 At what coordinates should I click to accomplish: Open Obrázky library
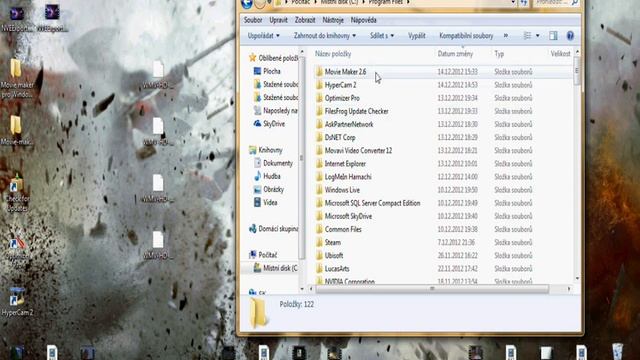[269, 189]
